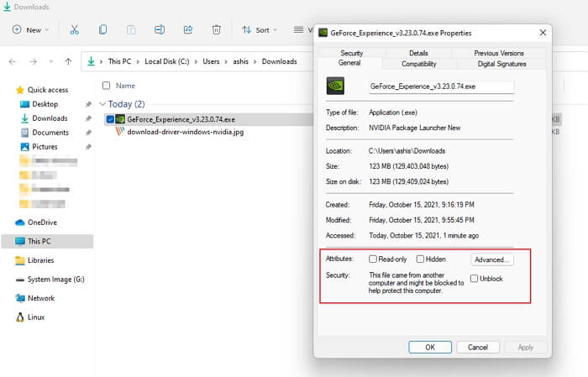Unpin Desktop using its pin icon

(88, 104)
